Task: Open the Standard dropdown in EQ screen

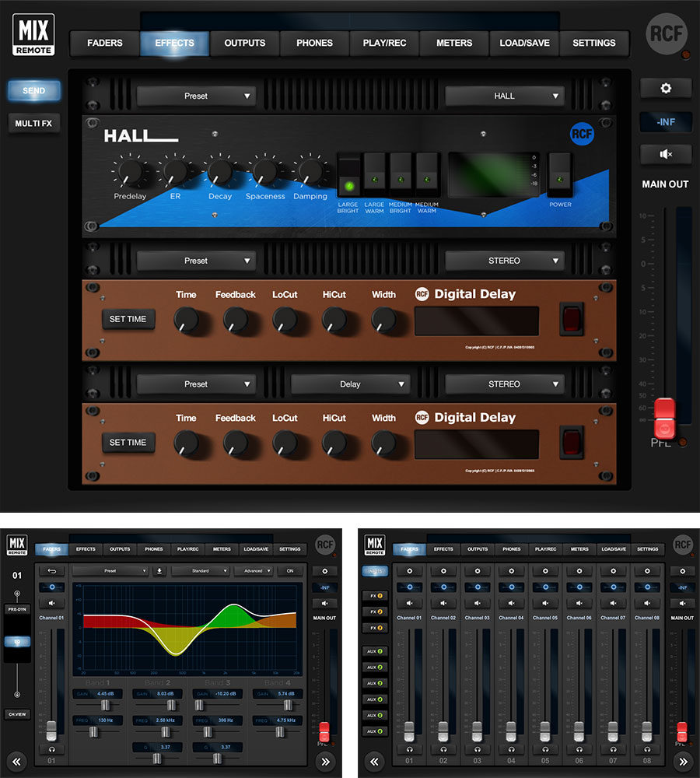Action: 201,571
